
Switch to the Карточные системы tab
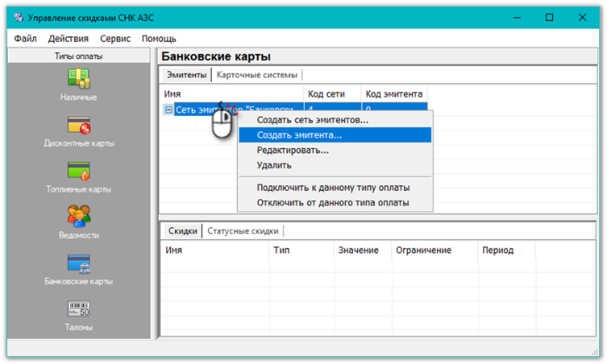(257, 75)
